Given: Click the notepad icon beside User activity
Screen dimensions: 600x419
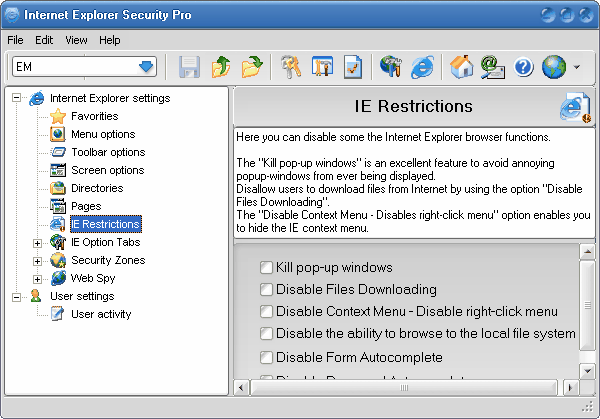Looking at the screenshot, I should (58, 314).
